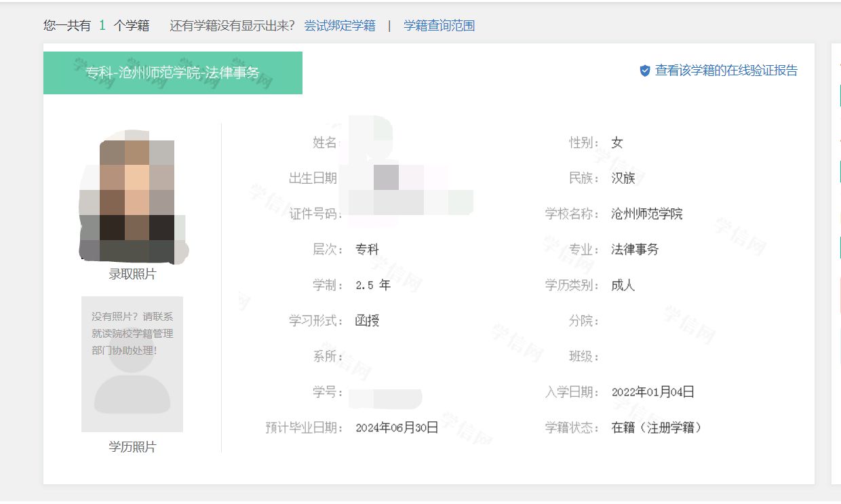Screen dimensions: 841x504
Task: Click the ethnicity value 汉族
Action: click(623, 178)
